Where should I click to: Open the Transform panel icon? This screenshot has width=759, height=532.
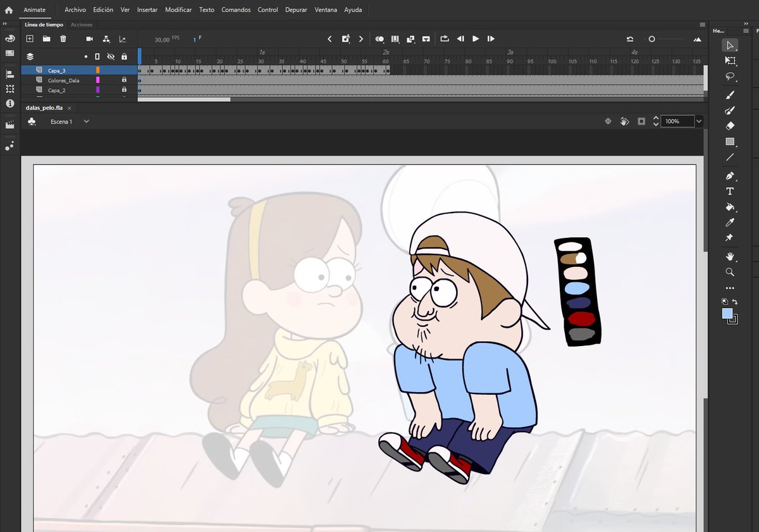point(9,89)
